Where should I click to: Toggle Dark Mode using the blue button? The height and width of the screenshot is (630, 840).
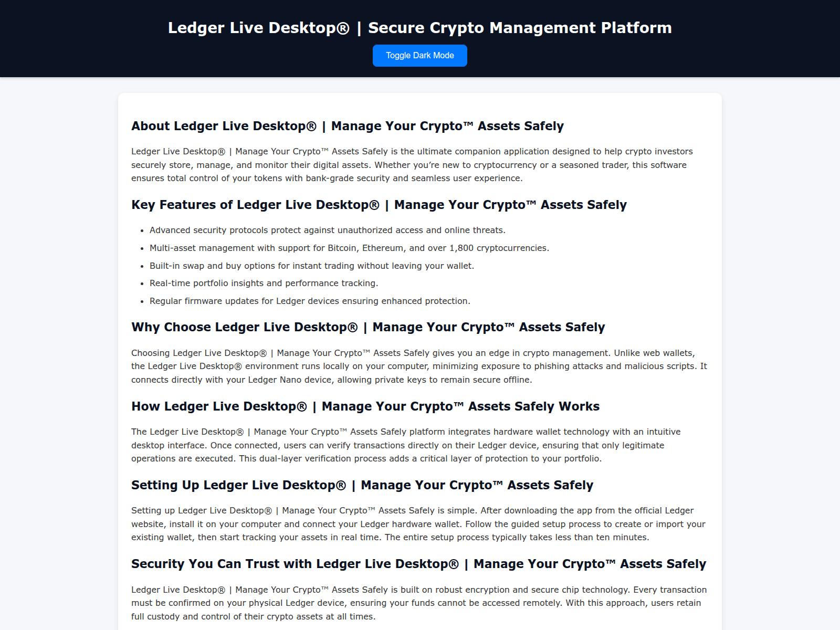point(419,56)
